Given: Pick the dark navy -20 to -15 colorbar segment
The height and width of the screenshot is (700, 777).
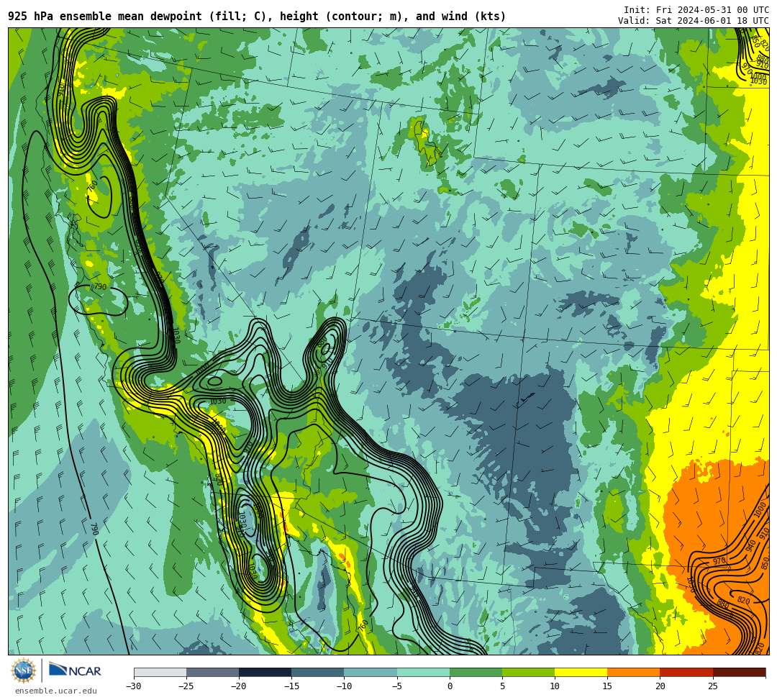Looking at the screenshot, I should coord(265,672).
